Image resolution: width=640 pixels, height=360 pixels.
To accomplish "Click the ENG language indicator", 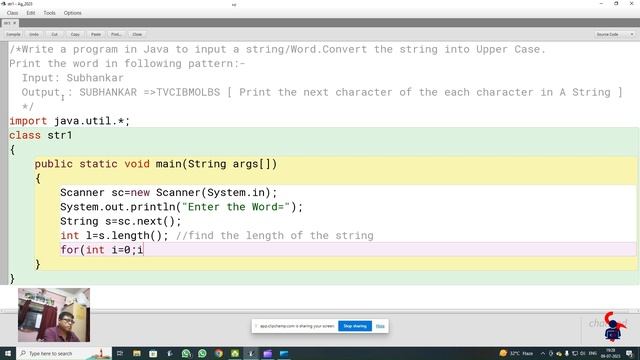I will click(x=593, y=353).
